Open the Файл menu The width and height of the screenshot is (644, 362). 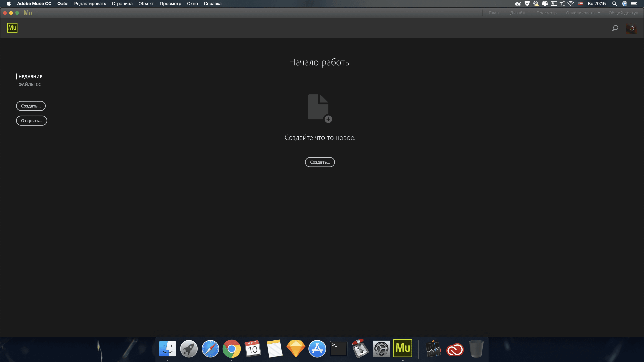[x=63, y=4]
